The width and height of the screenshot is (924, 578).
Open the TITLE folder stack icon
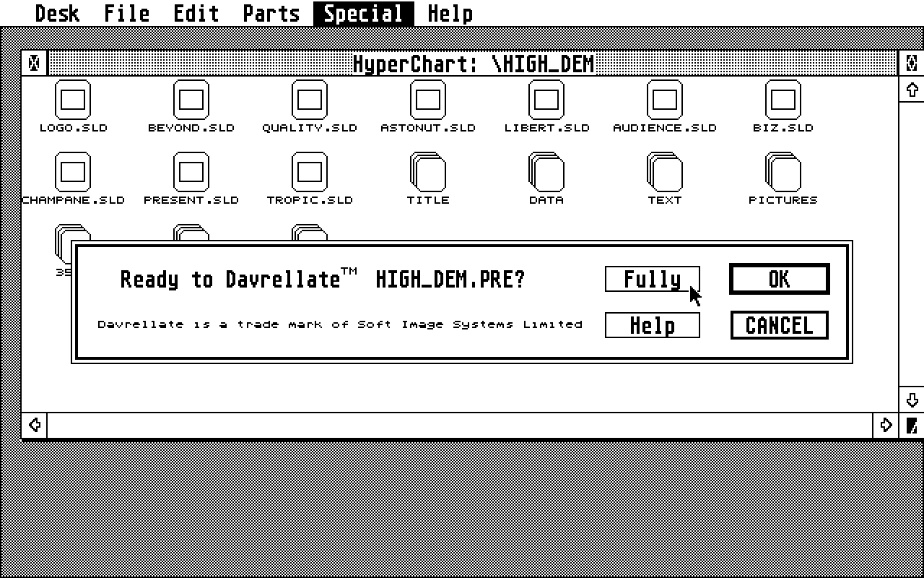click(428, 172)
